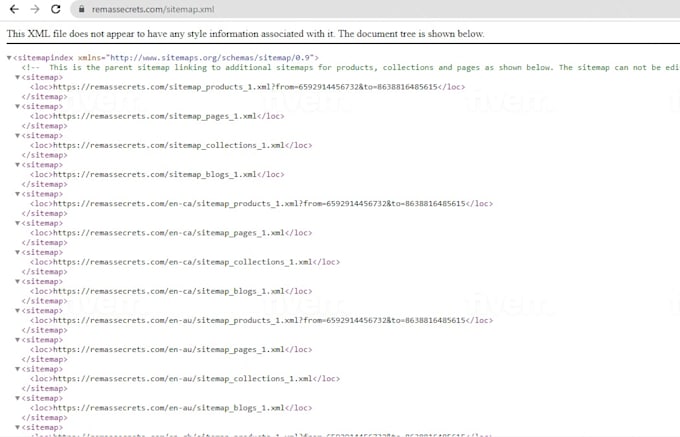Collapse sitemap node above en-ca sitemap_blogs_1.xml loc
The image size is (680, 437).
(x=17, y=281)
